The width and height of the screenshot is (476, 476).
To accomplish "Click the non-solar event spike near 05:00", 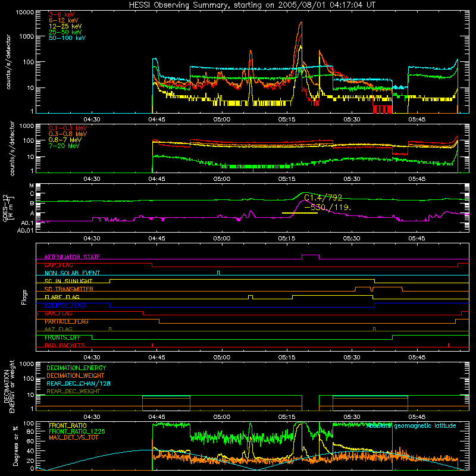I will click(218, 273).
